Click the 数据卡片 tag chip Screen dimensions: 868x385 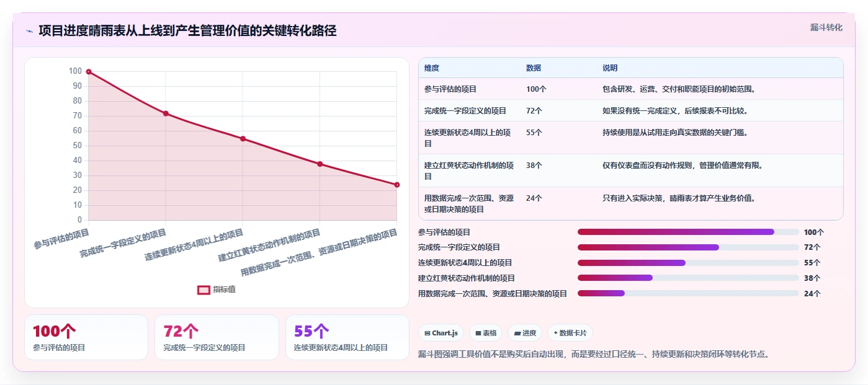[x=570, y=333]
